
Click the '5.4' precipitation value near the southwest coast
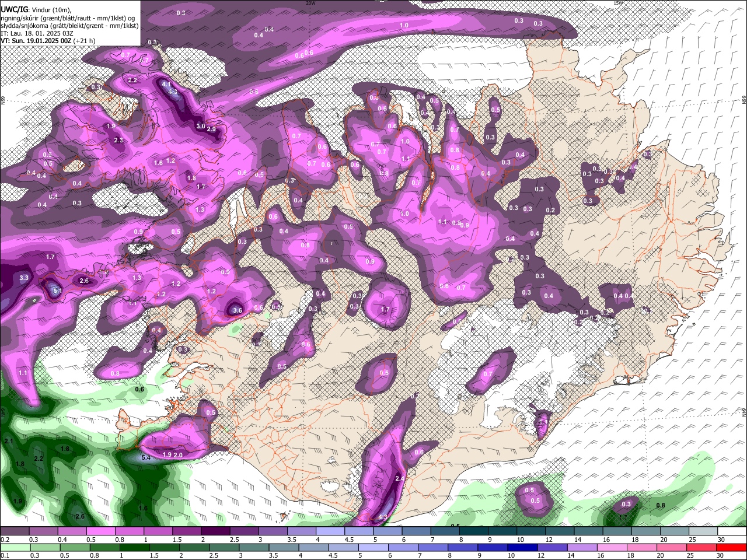click(146, 458)
